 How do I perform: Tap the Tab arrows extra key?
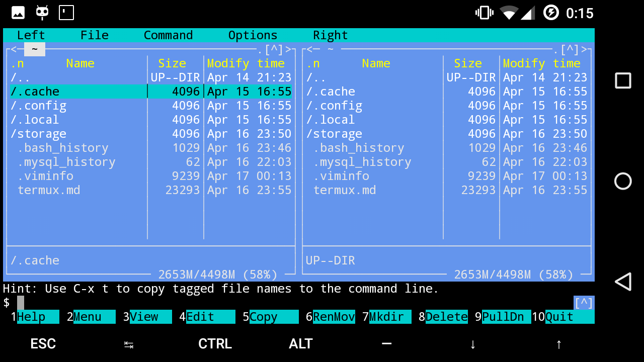point(129,344)
